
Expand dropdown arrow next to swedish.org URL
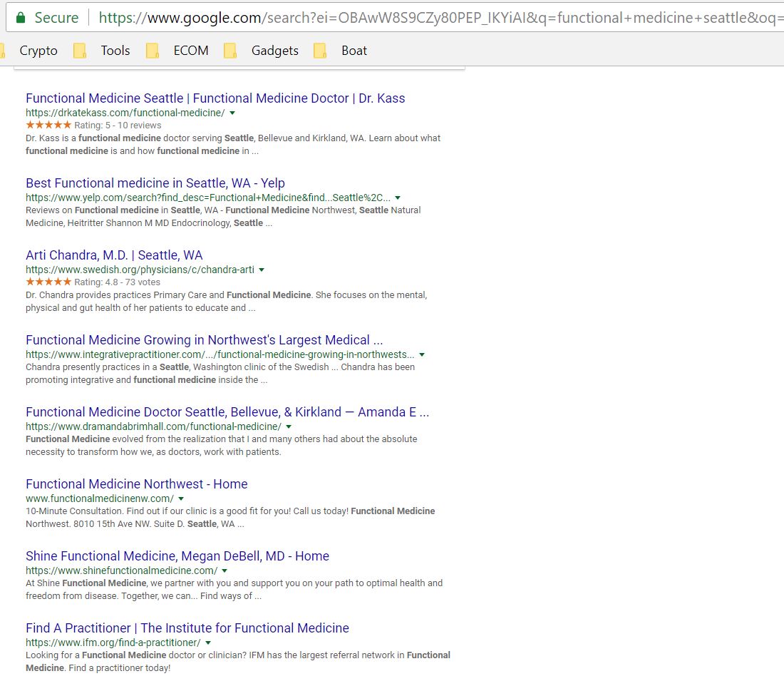click(262, 270)
